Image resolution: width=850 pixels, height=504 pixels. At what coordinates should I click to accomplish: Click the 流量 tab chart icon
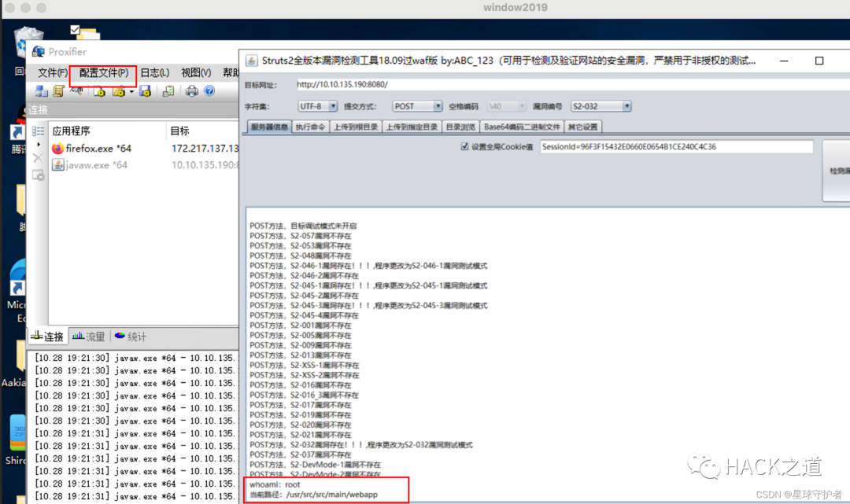[77, 337]
